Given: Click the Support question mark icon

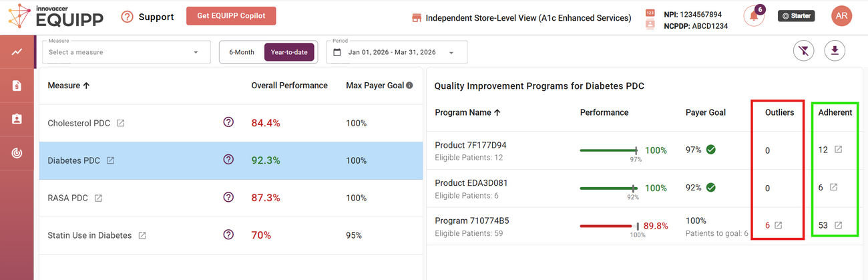Looking at the screenshot, I should point(128,17).
